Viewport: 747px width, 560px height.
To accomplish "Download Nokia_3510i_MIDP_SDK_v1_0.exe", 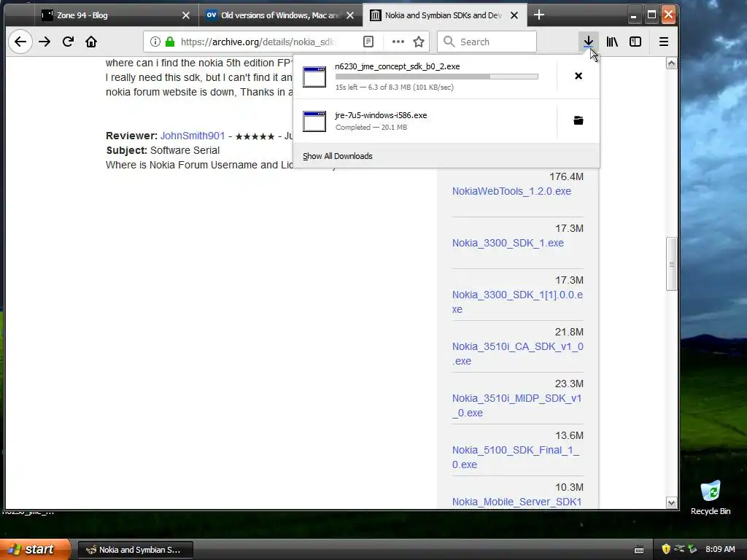I will [517, 405].
